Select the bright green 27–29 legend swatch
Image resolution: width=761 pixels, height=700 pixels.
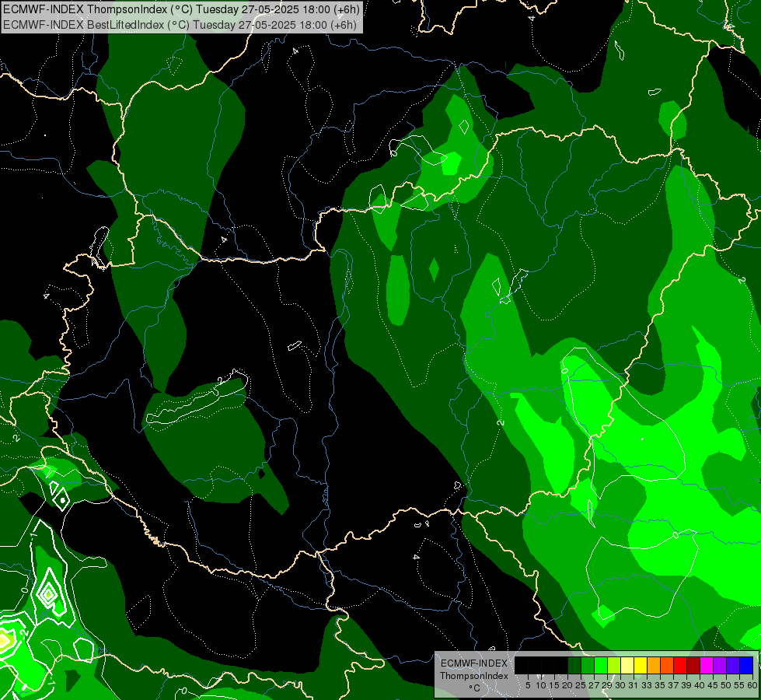601,665
